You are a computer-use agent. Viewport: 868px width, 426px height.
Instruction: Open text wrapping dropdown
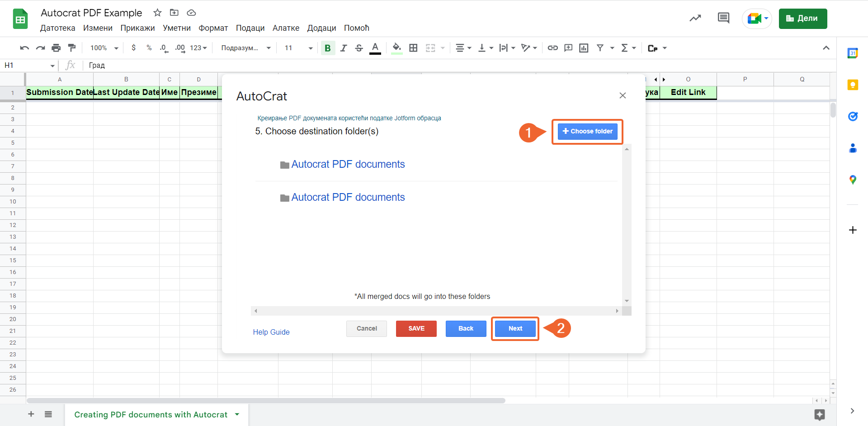(507, 48)
